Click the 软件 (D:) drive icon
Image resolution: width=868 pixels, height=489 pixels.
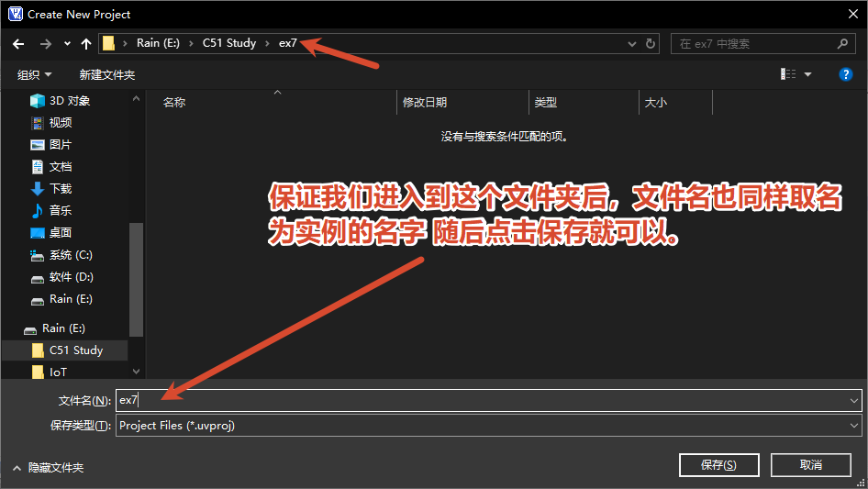[x=37, y=279]
